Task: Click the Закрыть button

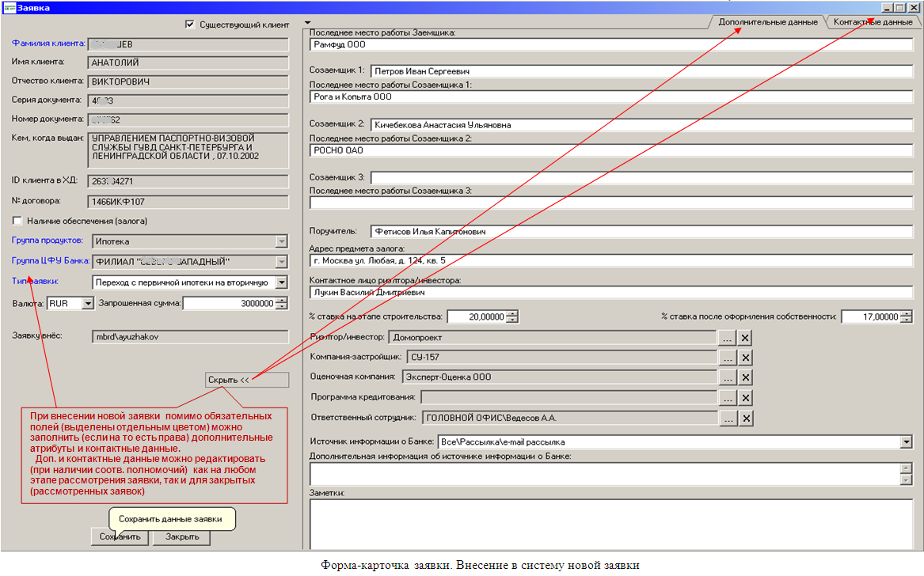Action: point(181,536)
